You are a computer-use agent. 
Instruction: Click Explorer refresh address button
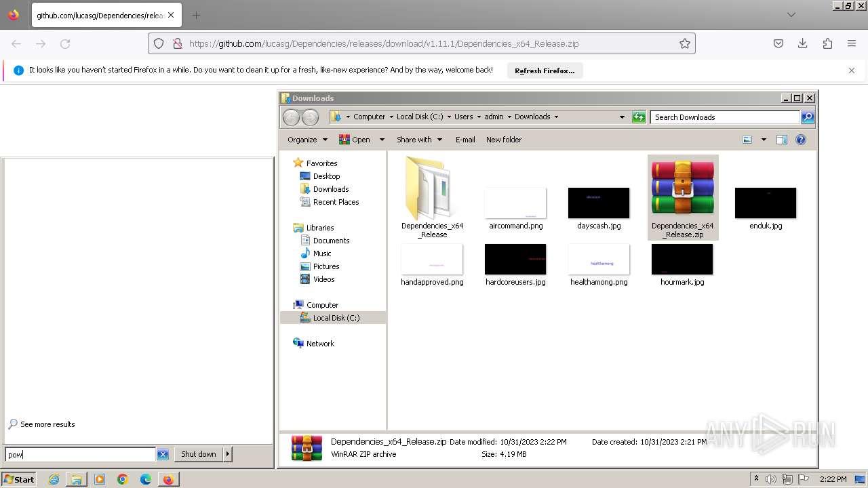pyautogui.click(x=639, y=117)
